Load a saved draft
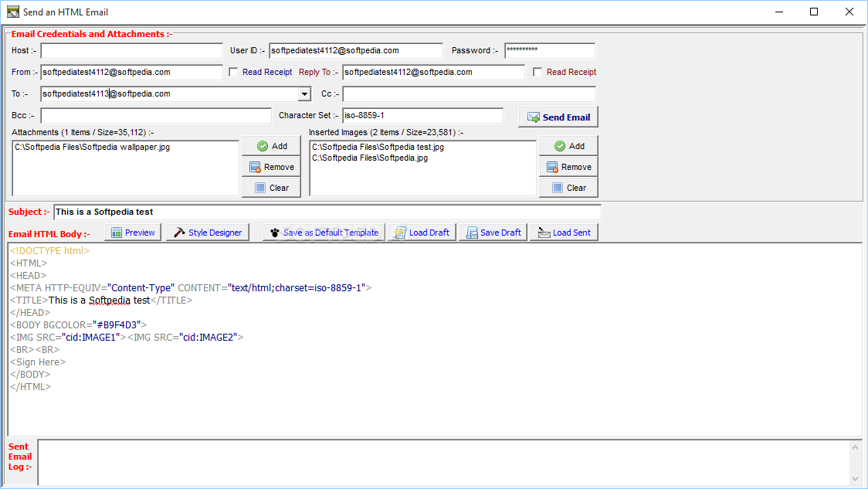The height and width of the screenshot is (489, 868). point(422,233)
